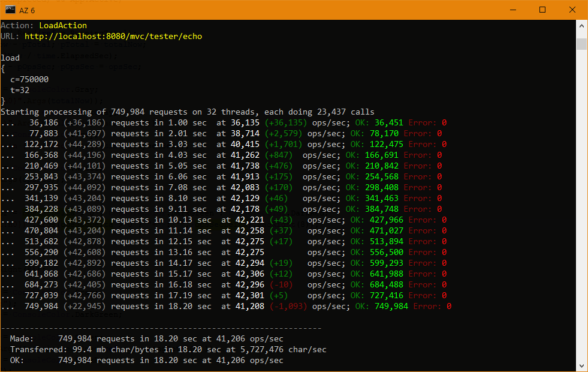Click the ops rate 42,306

(250, 274)
